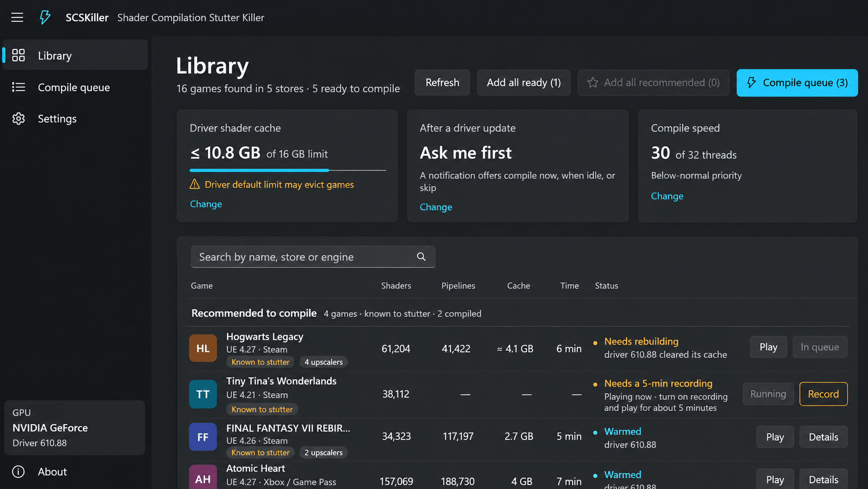Click Final Fantasy's 2 upscalers tag
This screenshot has height=489, width=868.
[323, 452]
